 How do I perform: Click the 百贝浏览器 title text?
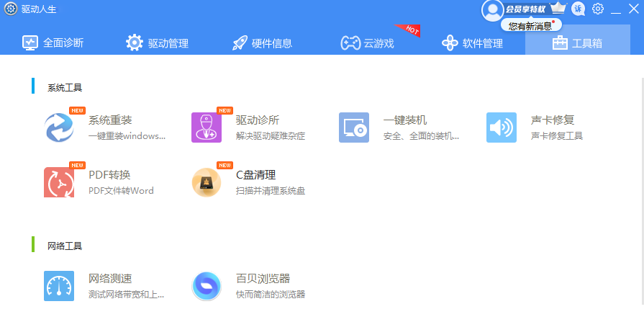pos(263,278)
